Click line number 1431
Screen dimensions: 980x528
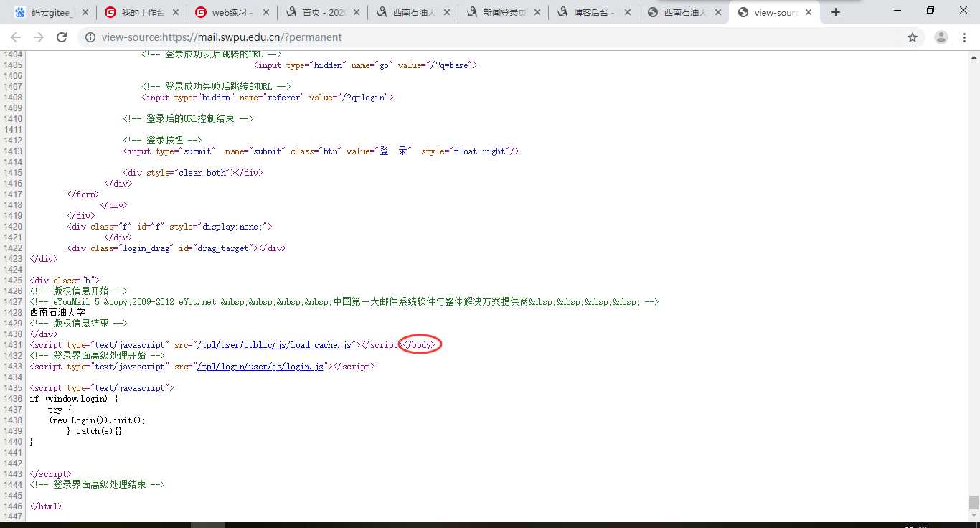[x=13, y=345]
